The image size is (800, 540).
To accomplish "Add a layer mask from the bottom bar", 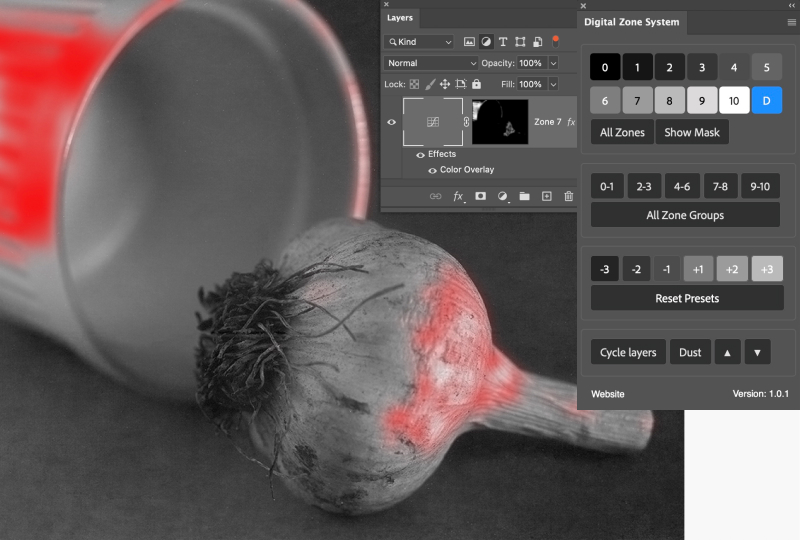I will [480, 197].
